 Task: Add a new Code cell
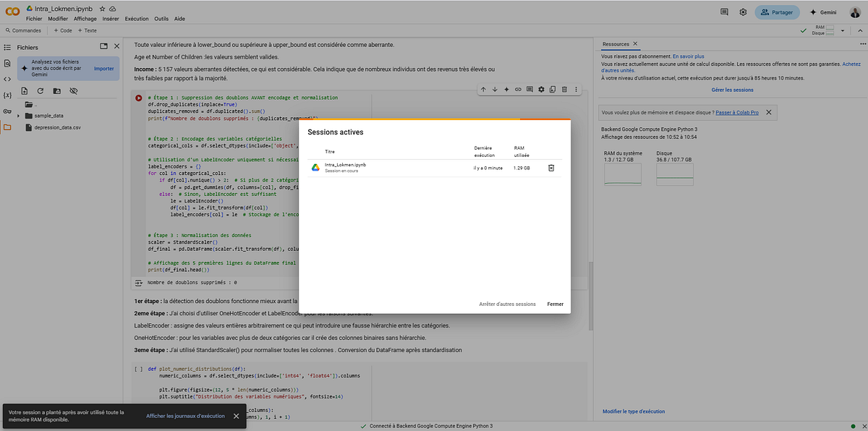pos(61,30)
